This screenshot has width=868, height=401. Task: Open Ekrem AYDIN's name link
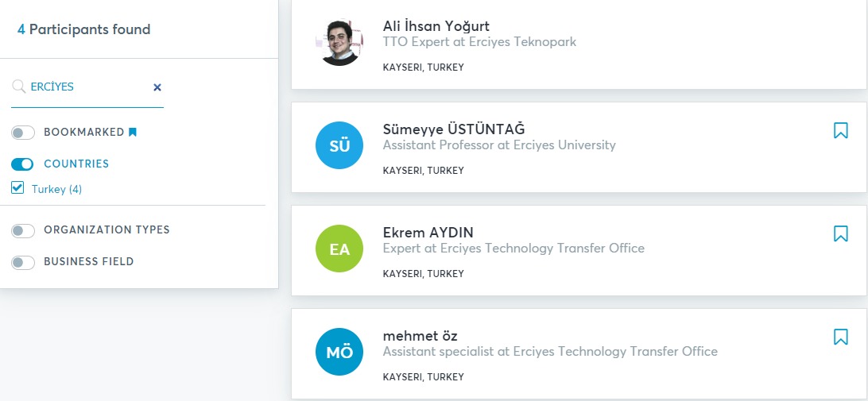click(x=428, y=233)
